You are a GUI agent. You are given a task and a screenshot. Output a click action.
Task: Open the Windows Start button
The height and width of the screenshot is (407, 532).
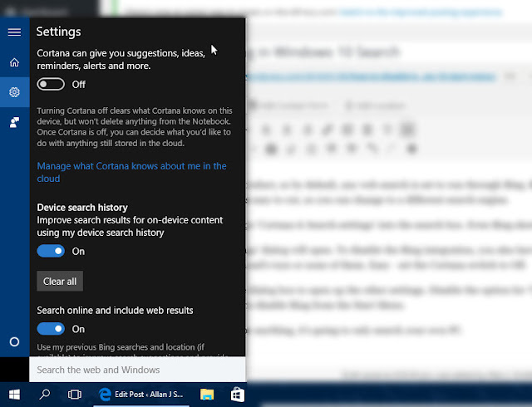14,395
